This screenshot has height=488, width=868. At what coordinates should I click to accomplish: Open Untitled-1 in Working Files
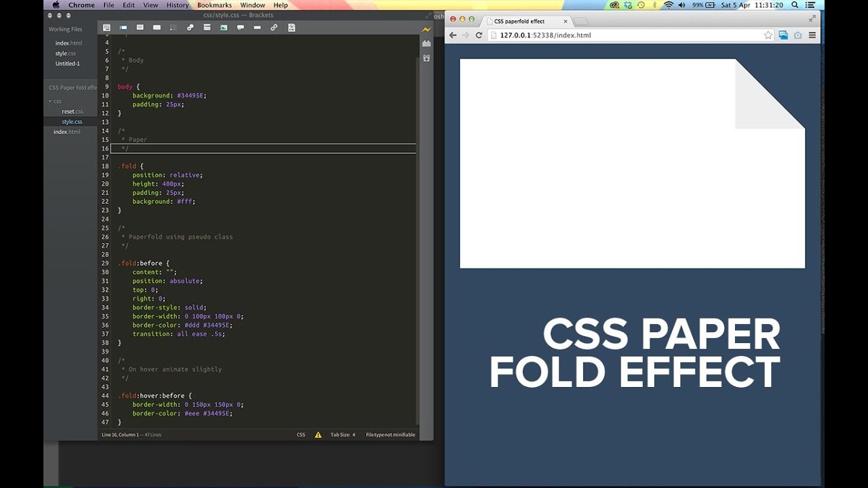point(68,64)
